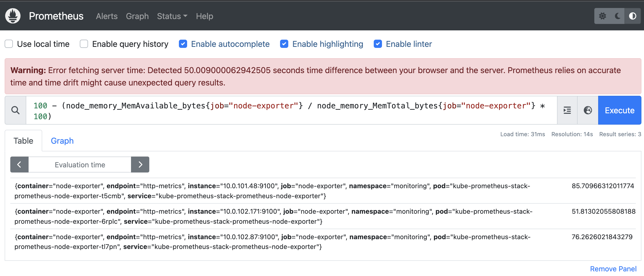Disable the highlighting checkbox
The width and height of the screenshot is (644, 276).
[x=284, y=44]
